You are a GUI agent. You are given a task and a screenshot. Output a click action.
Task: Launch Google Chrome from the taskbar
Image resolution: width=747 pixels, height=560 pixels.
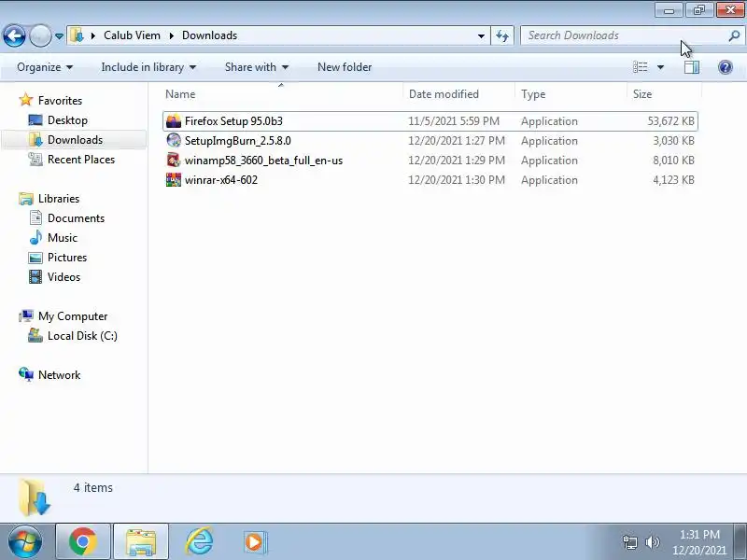coord(83,542)
